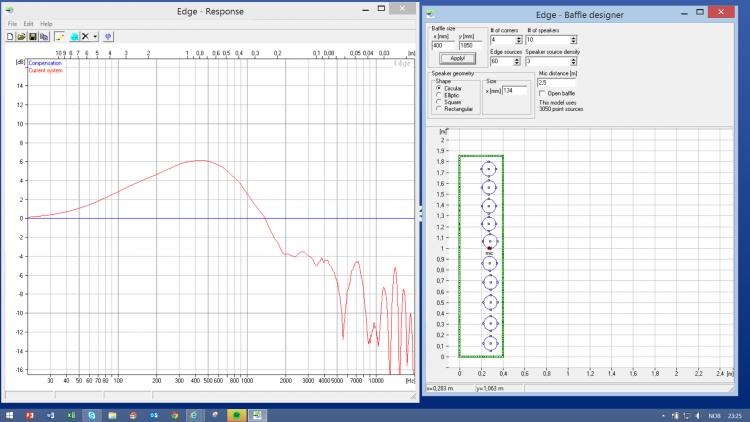Click the Copy icon in Response toolbar
This screenshot has width=750, height=422.
(x=44, y=36)
